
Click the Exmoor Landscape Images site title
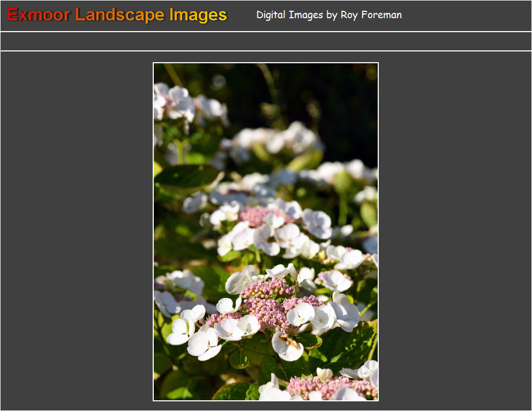click(x=117, y=15)
